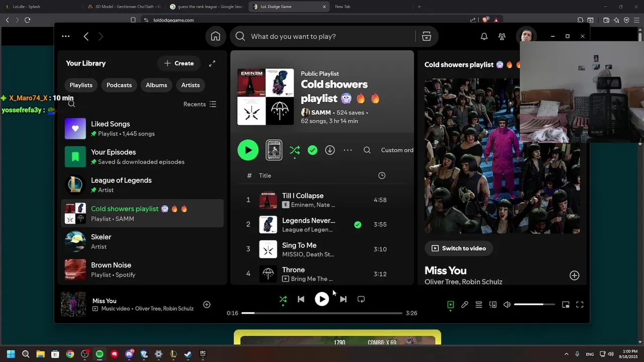Skip to next track
This screenshot has height=362, width=644.
(x=343, y=299)
